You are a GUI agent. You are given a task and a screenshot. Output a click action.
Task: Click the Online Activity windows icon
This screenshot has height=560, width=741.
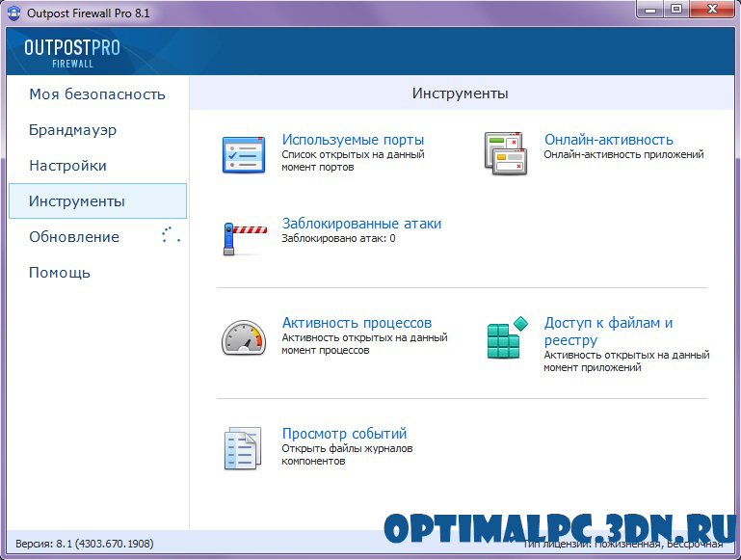[506, 154]
